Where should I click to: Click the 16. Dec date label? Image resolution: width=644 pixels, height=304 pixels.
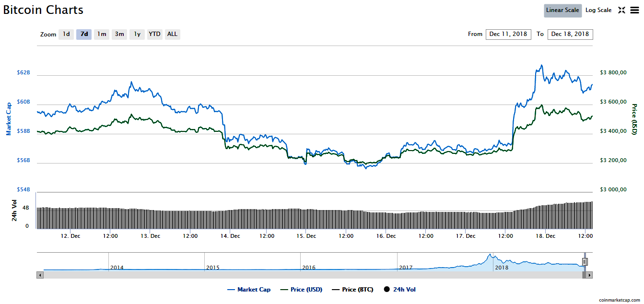[386, 236]
